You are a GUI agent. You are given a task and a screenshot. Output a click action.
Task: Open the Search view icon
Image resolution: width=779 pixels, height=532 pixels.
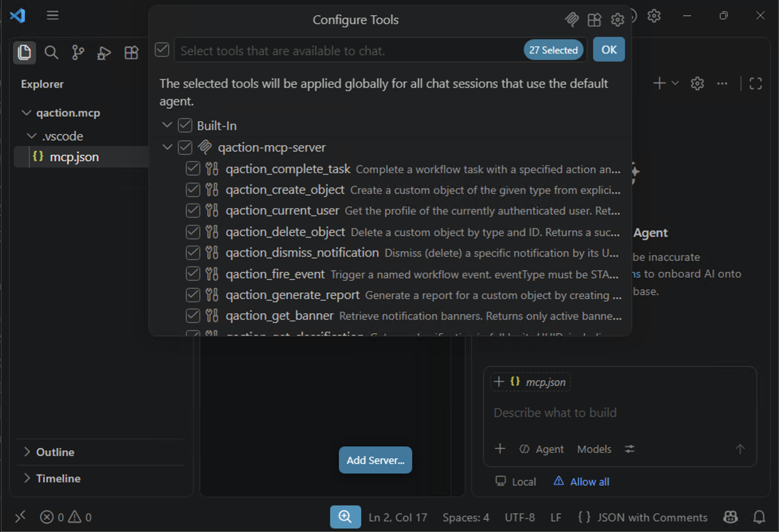pyautogui.click(x=51, y=52)
